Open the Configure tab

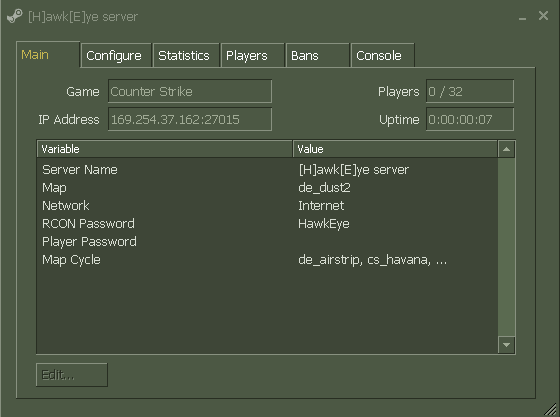(116, 55)
